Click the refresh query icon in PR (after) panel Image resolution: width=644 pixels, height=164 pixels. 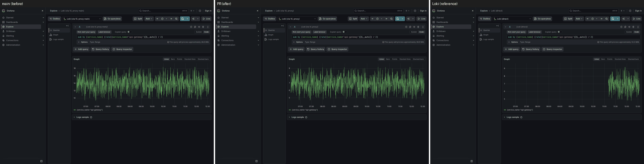[x=398, y=19]
